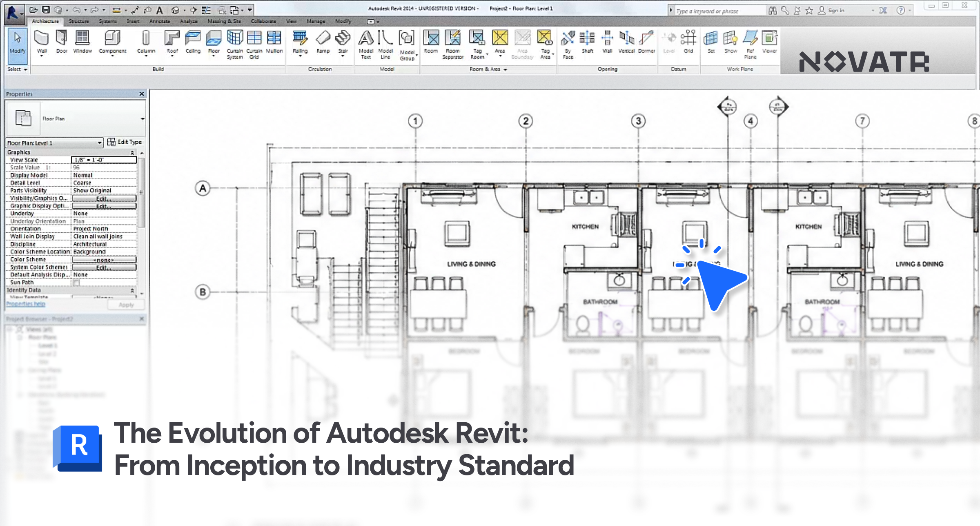Open the Structure ribbon tab
The height and width of the screenshot is (526, 980).
(x=79, y=21)
